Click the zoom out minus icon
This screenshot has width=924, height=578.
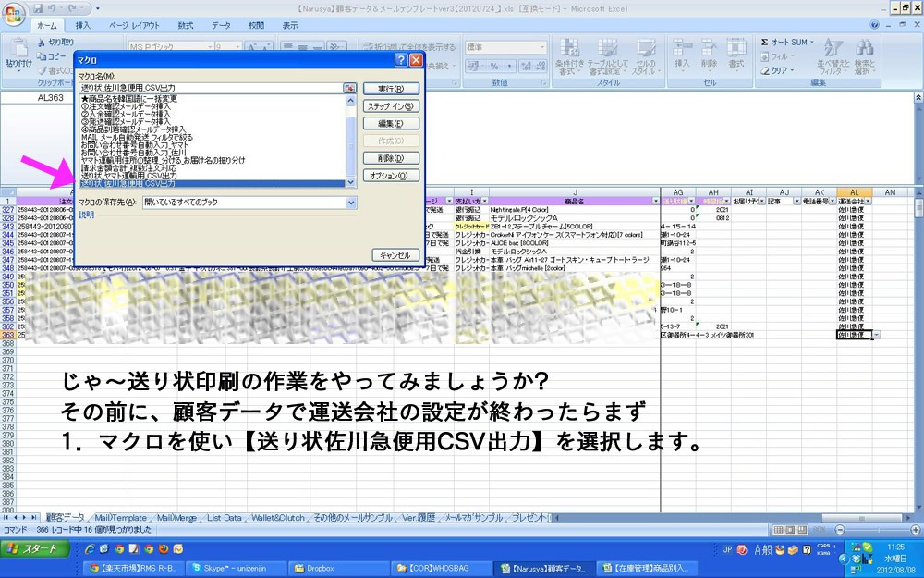[x=840, y=530]
